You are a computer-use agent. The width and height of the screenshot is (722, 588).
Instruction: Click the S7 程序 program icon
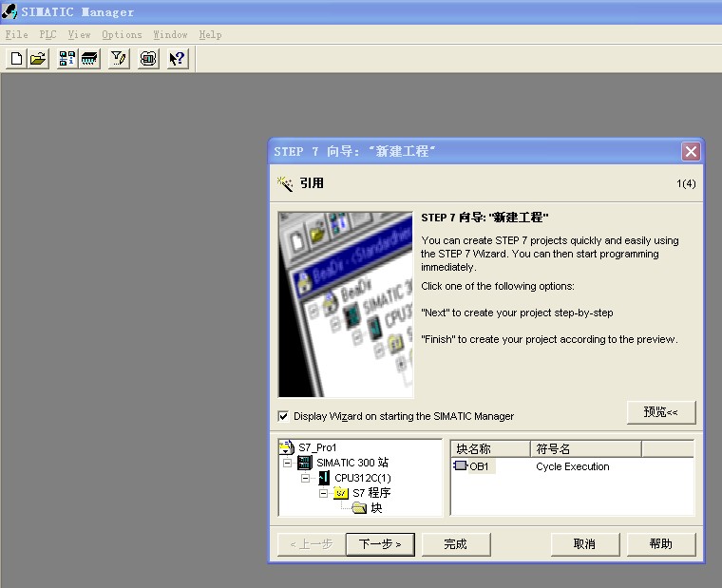[341, 493]
